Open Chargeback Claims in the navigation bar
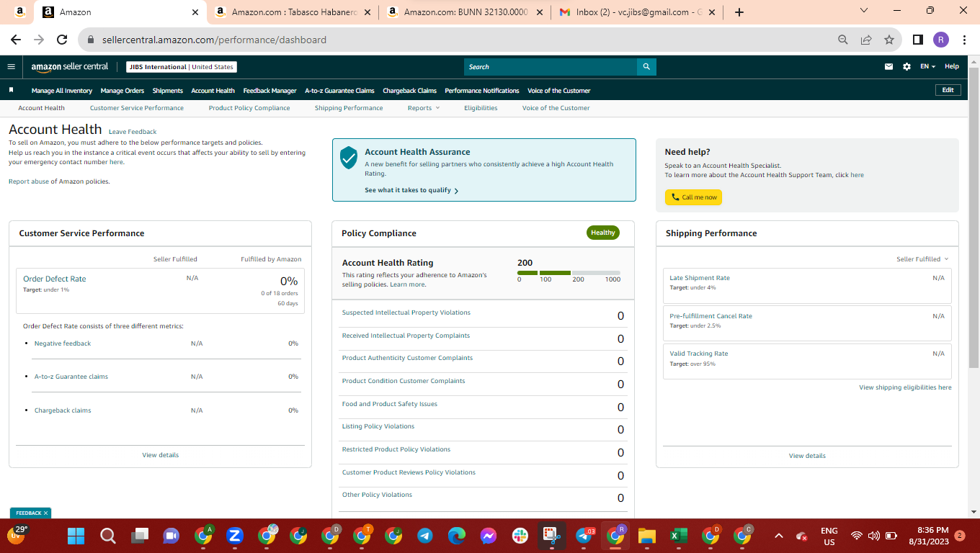Image resolution: width=980 pixels, height=553 pixels. [x=410, y=91]
